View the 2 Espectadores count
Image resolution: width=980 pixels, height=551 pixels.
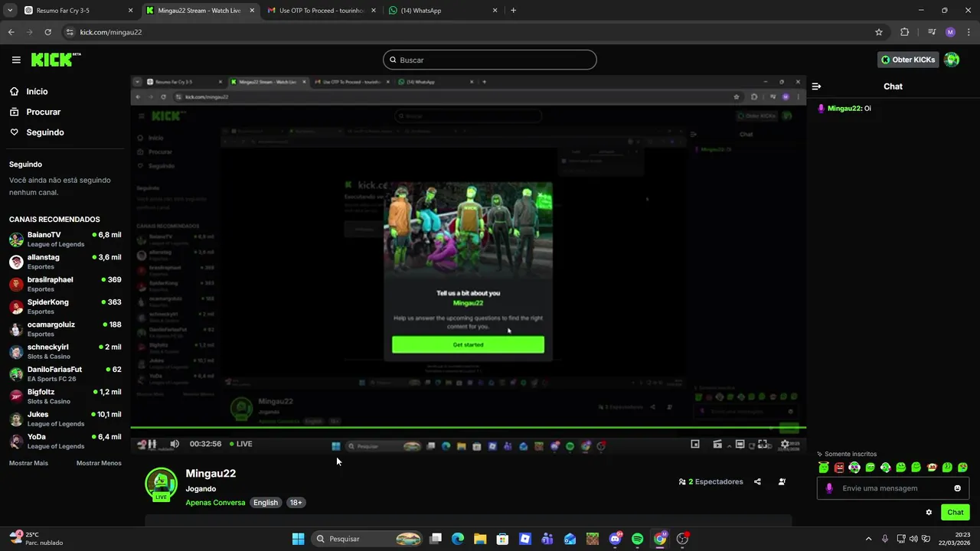click(x=711, y=481)
